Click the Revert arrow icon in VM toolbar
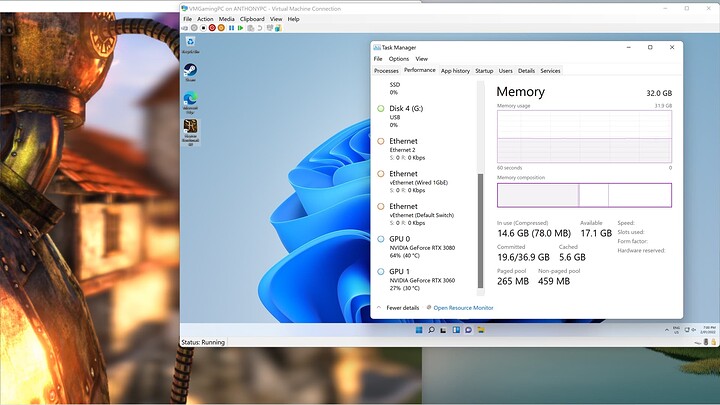Screen dimensions: 720x405 click(259, 28)
